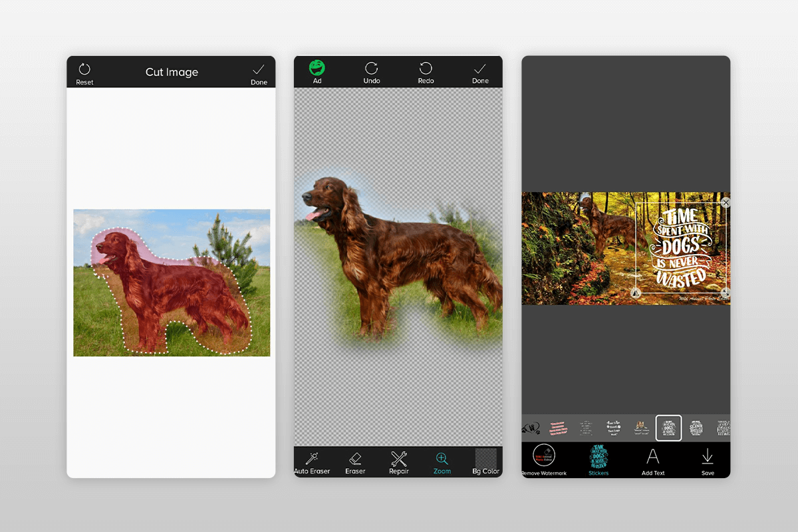Finish erasing by tapping Done
Viewport: 798px width, 532px height.
(x=479, y=72)
